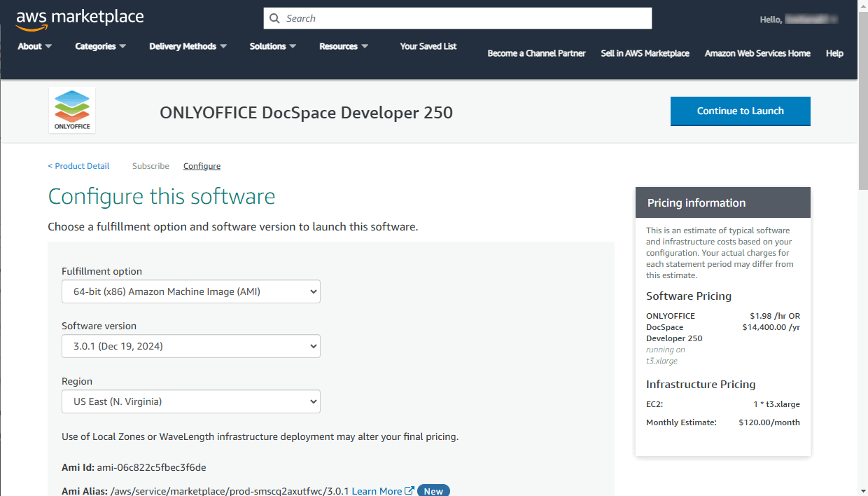This screenshot has width=868, height=496.
Task: Switch to the Subscribe tab
Action: 150,165
